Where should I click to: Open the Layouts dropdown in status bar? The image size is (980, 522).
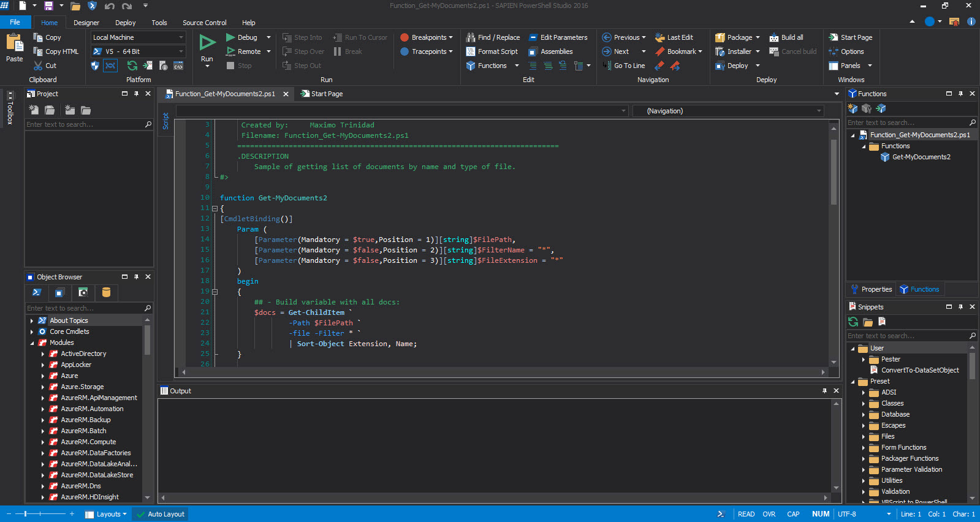(107, 514)
